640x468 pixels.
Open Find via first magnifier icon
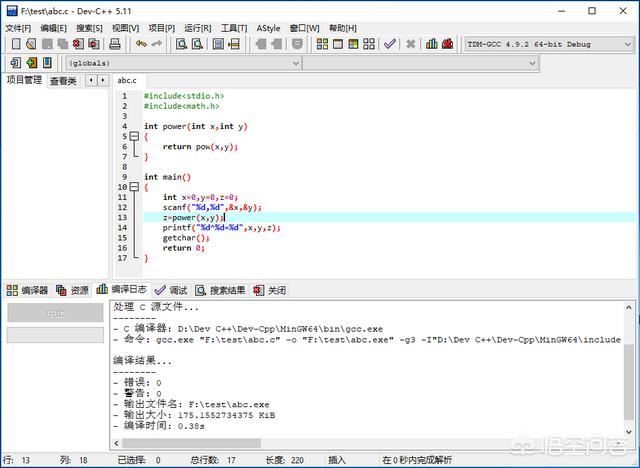(181, 44)
